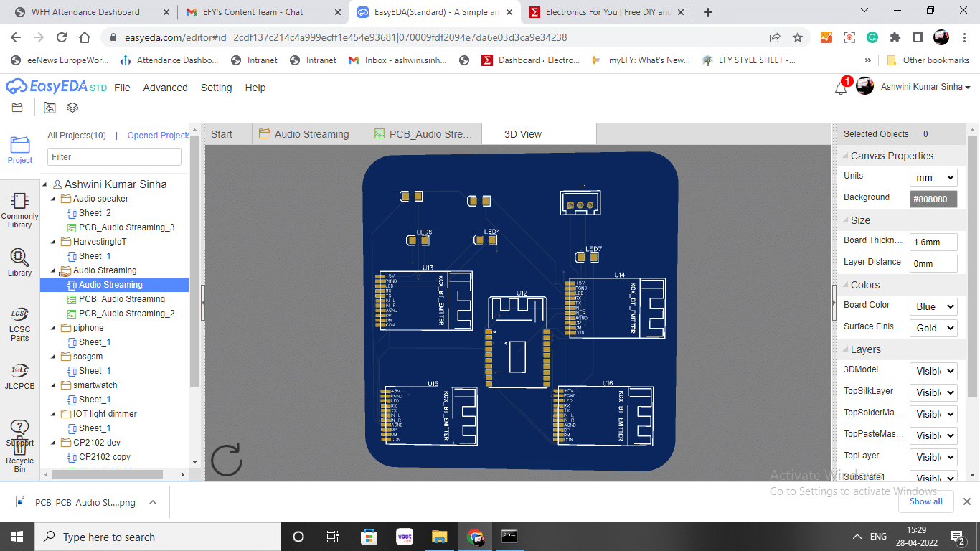Click the rotate/refresh icon on the canvas
The width and height of the screenshot is (980, 551).
coord(227,460)
